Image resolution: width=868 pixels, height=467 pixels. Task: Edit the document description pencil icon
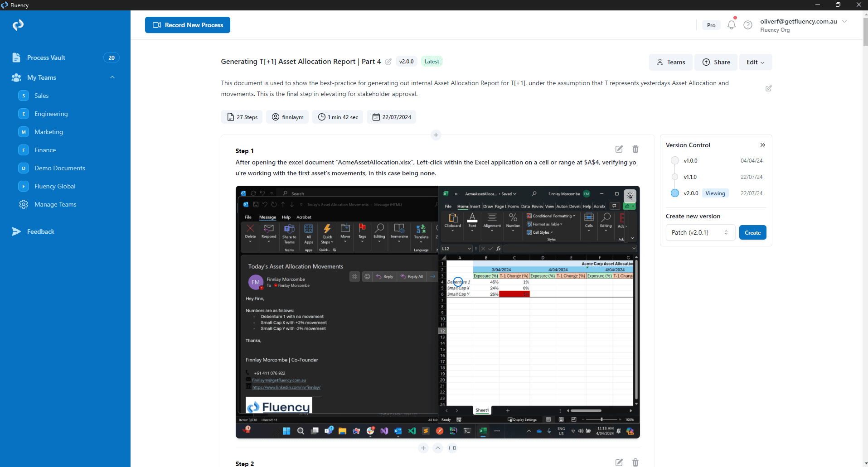[769, 88]
